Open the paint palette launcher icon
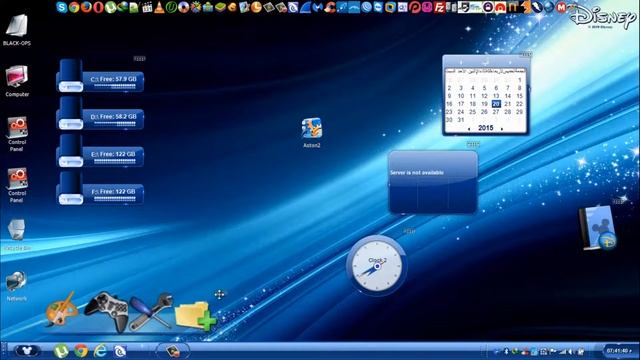The width and height of the screenshot is (640, 360). pyautogui.click(x=61, y=310)
